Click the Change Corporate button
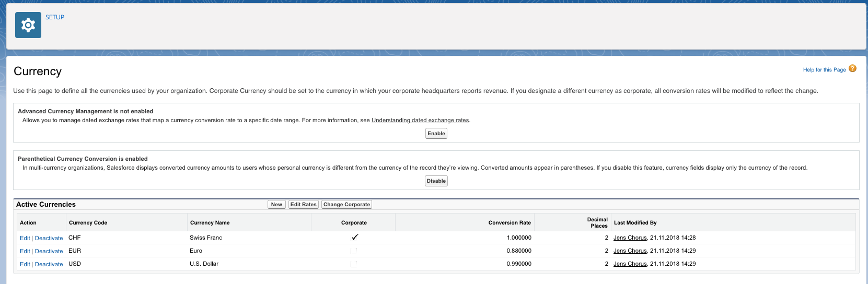Viewport: 868px width, 284px height. click(346, 204)
